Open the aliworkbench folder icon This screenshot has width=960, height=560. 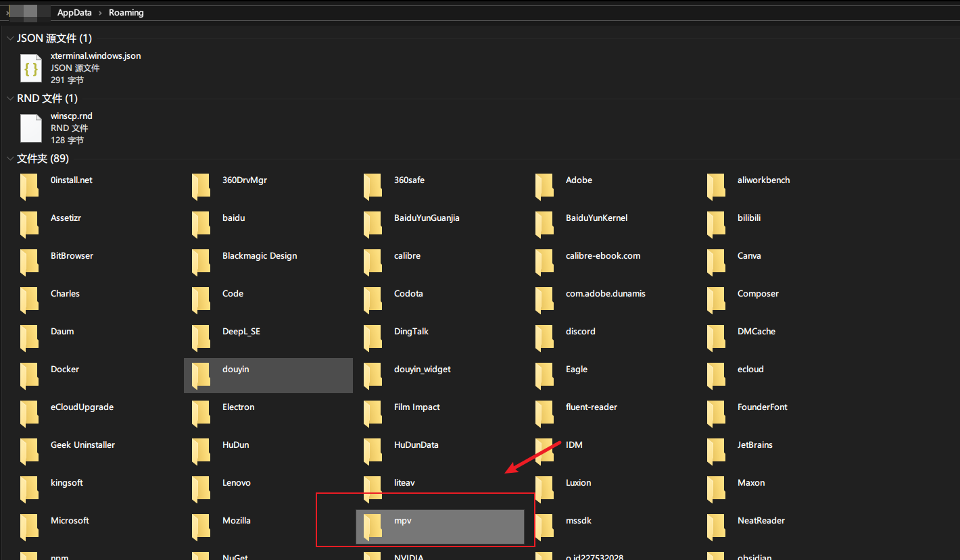716,187
